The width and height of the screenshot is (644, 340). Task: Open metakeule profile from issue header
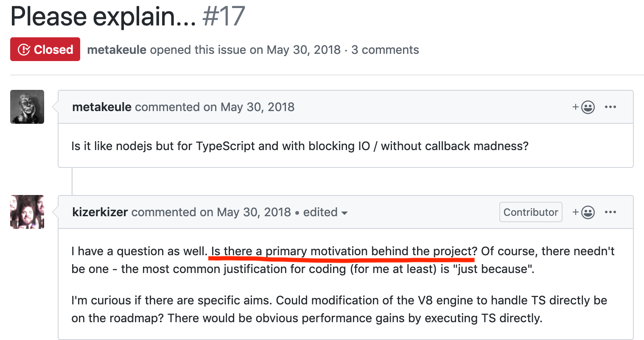[x=117, y=50]
